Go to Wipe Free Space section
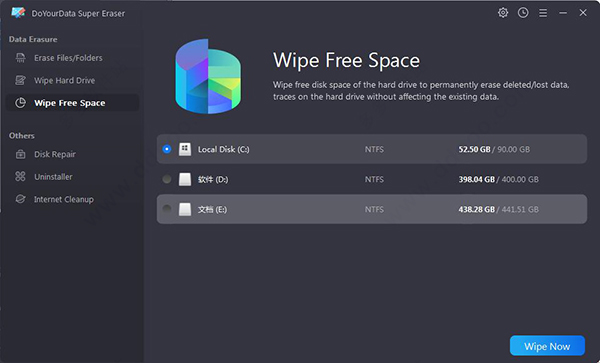600x363 pixels. coord(73,103)
